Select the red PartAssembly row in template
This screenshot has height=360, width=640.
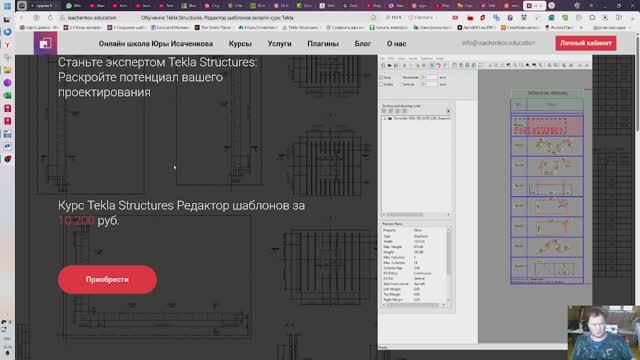547,127
